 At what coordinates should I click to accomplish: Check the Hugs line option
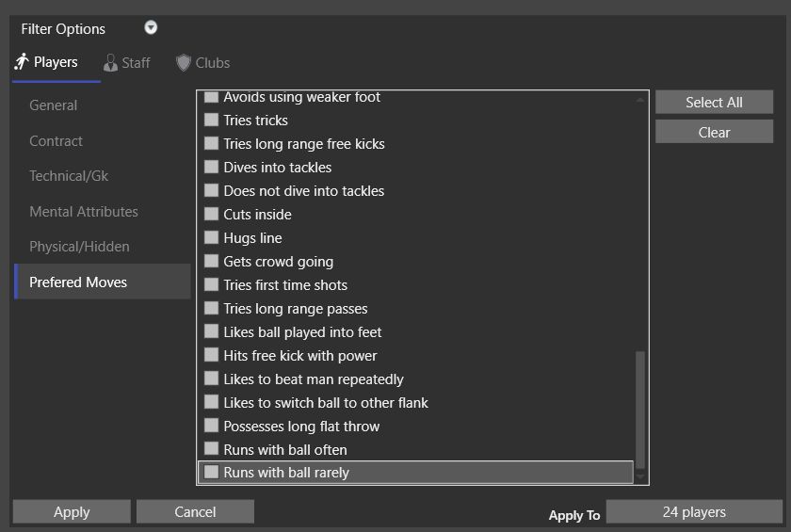pos(211,237)
